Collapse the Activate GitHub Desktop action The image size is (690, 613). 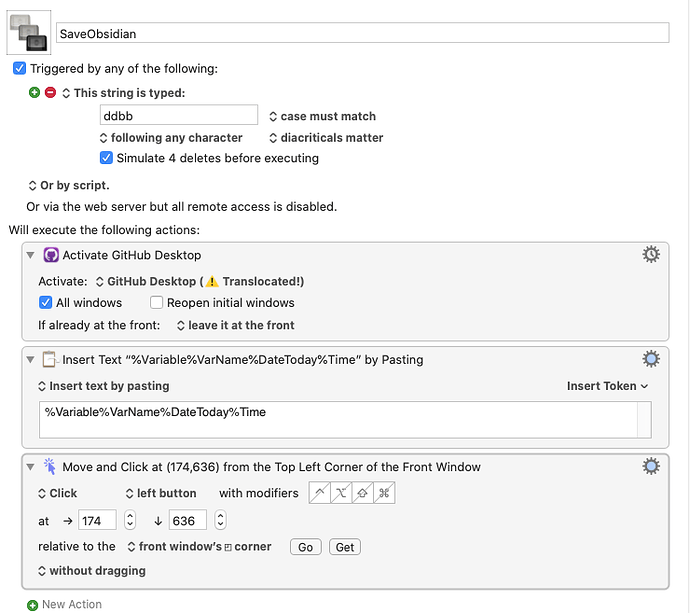(x=30, y=255)
